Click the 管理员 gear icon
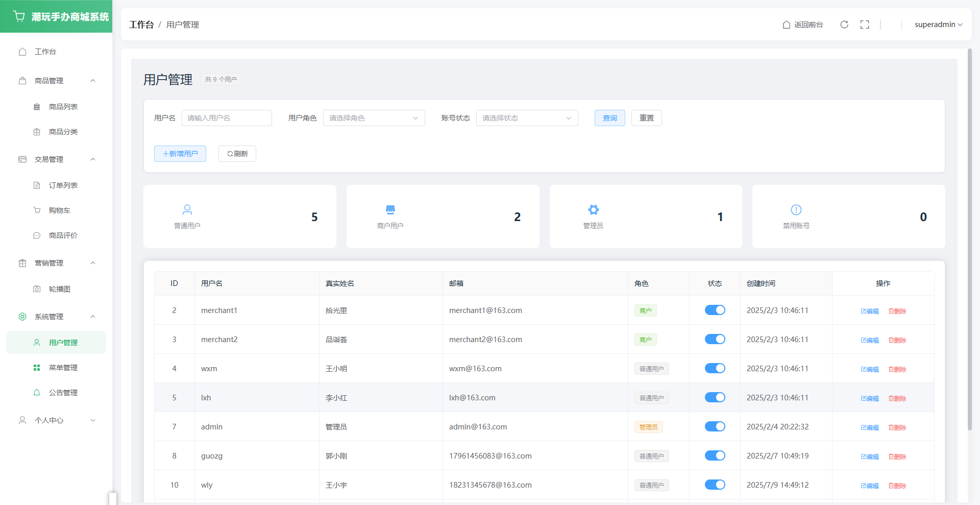The image size is (980, 505). pyautogui.click(x=593, y=210)
